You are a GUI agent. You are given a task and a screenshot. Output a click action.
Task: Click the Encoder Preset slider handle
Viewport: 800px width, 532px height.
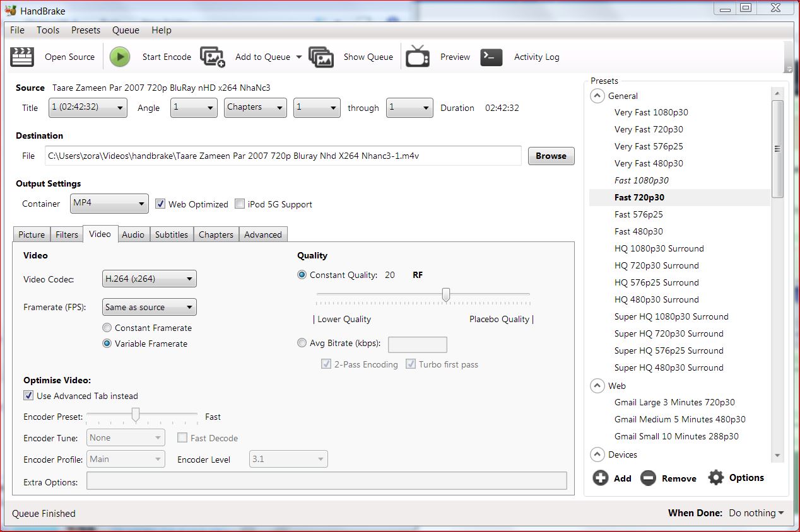(135, 414)
